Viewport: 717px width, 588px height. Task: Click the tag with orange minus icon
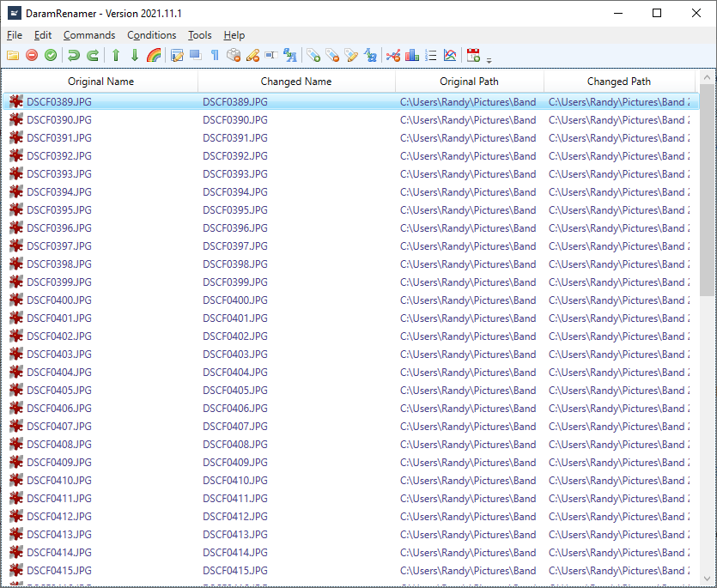click(x=332, y=55)
